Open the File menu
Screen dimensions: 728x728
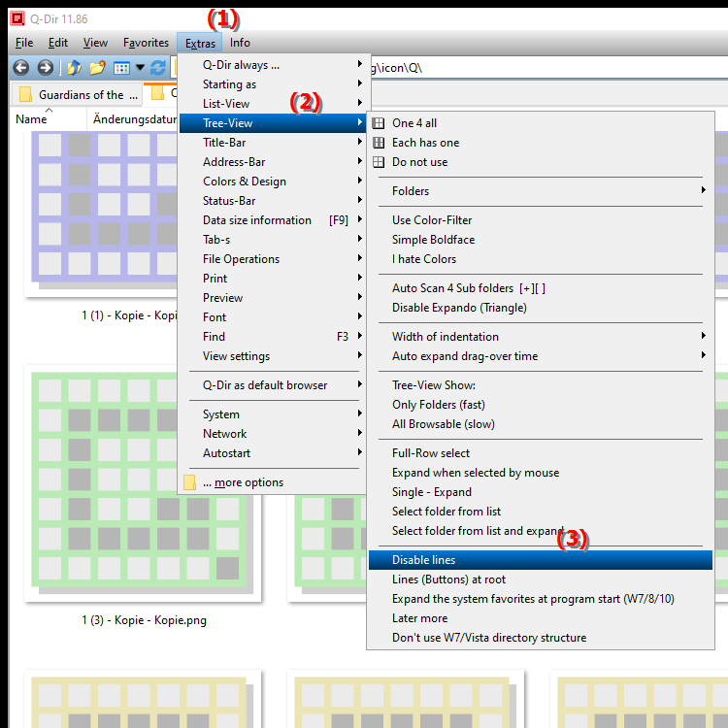pyautogui.click(x=24, y=43)
